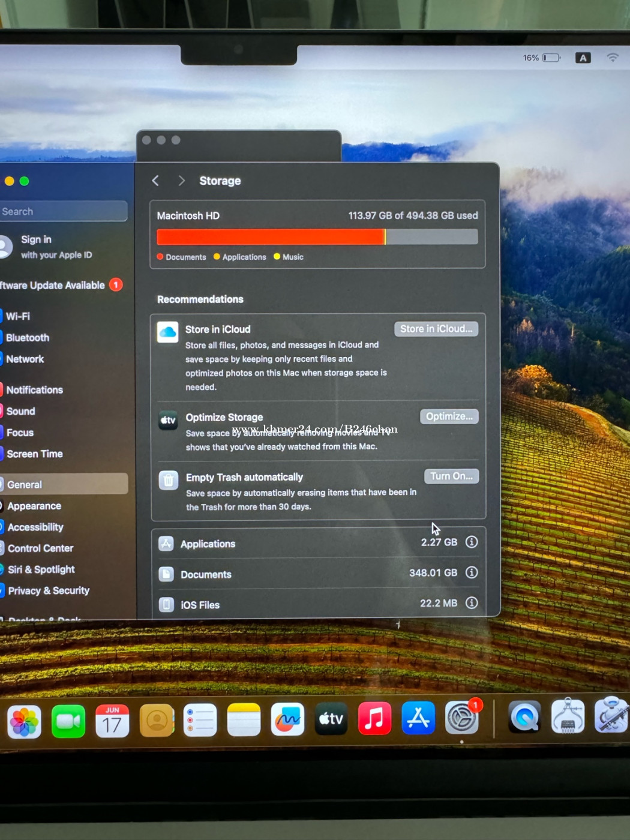Open the Wi-Fi menu bar icon
Image resolution: width=630 pixels, height=840 pixels.
coord(613,58)
